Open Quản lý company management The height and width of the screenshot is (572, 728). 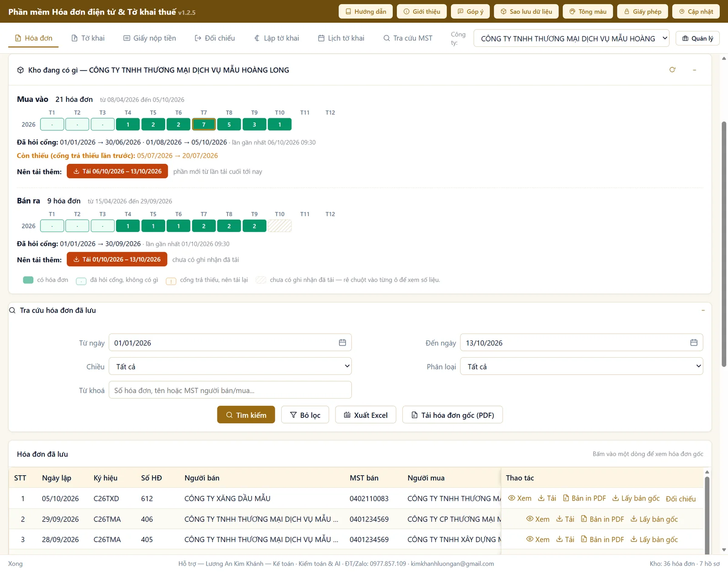[698, 38]
